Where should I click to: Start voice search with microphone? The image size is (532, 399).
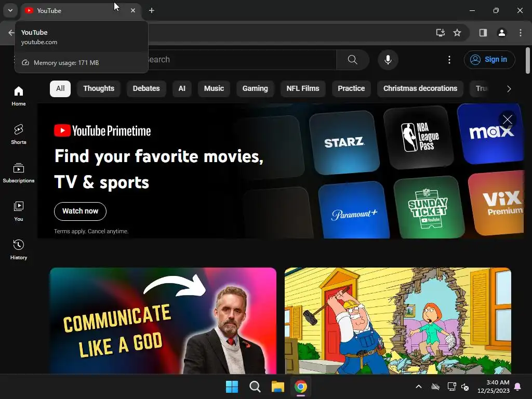(x=388, y=60)
